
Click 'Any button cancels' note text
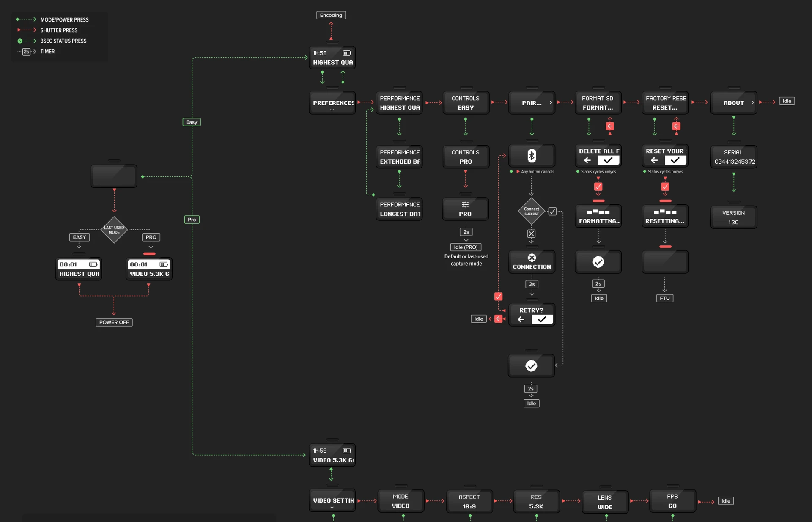pyautogui.click(x=538, y=172)
